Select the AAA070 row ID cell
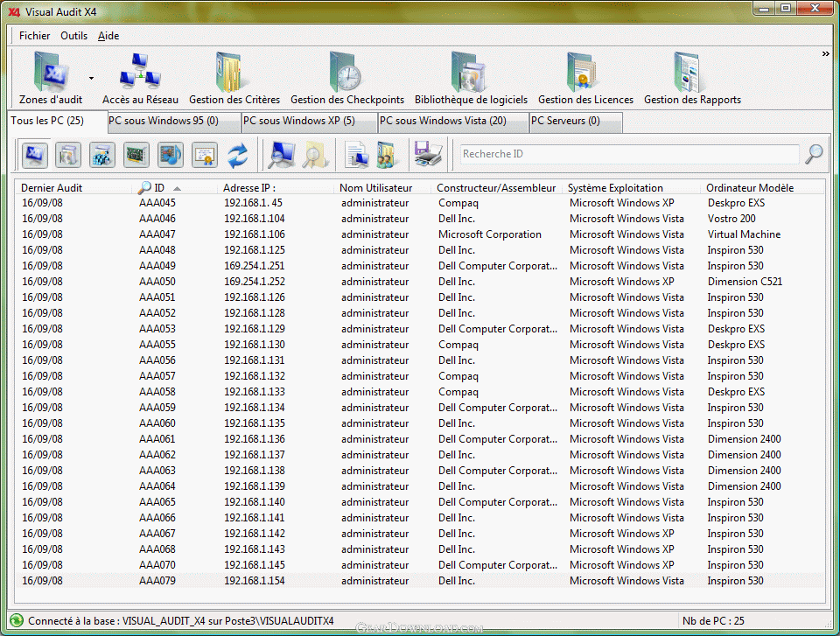Image resolution: width=840 pixels, height=636 pixels. pos(157,565)
